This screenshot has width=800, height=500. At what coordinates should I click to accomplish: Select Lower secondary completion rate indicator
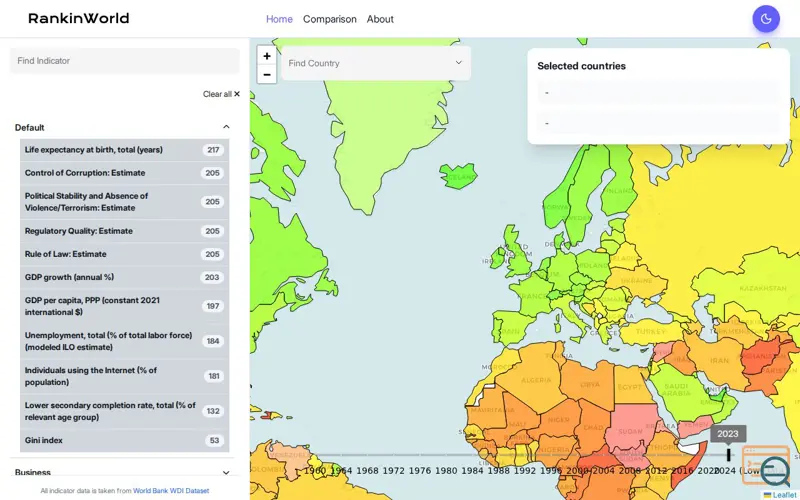[124, 411]
